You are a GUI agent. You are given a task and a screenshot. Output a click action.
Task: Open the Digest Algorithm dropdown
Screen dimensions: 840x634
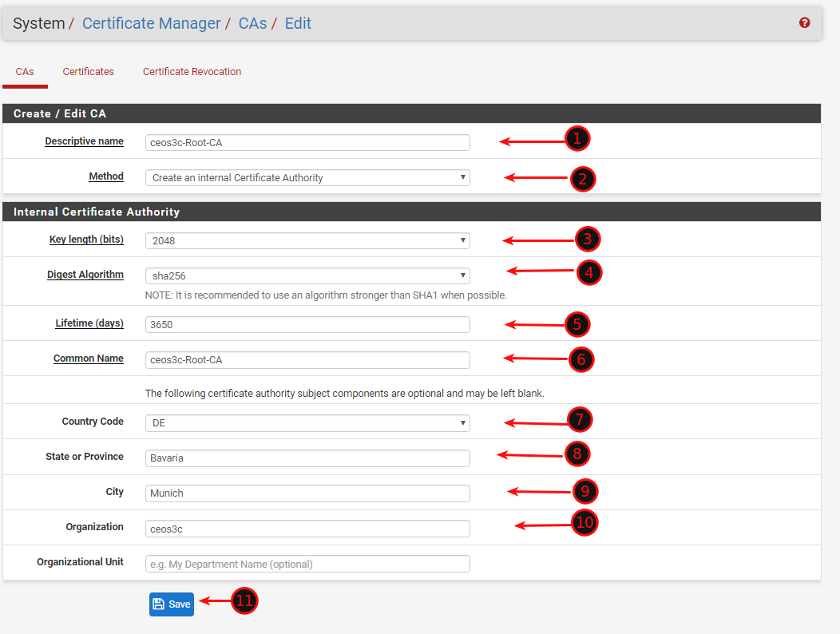tap(307, 276)
